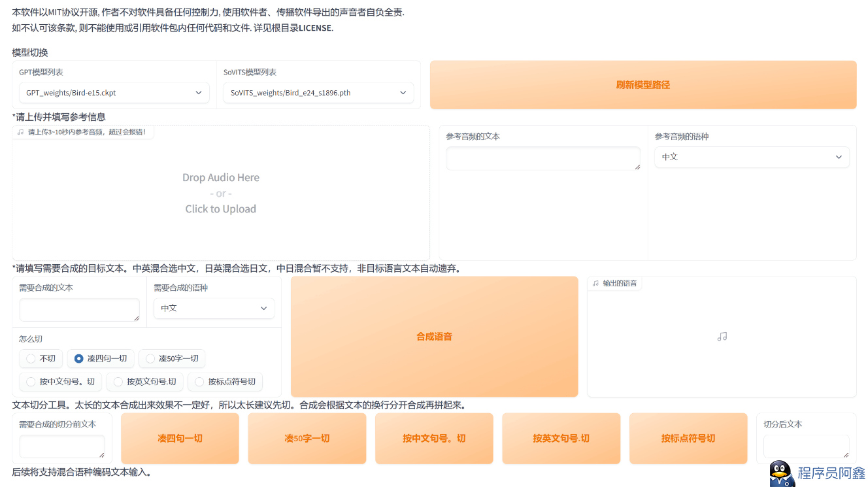Click the chevron arrow in 需要合成的语种 combo

pyautogui.click(x=264, y=308)
